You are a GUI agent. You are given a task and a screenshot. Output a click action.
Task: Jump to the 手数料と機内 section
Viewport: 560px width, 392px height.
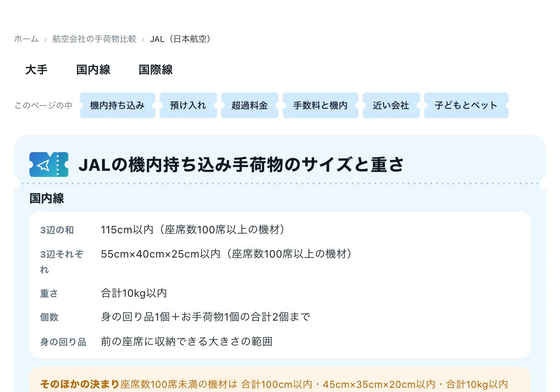(x=321, y=105)
